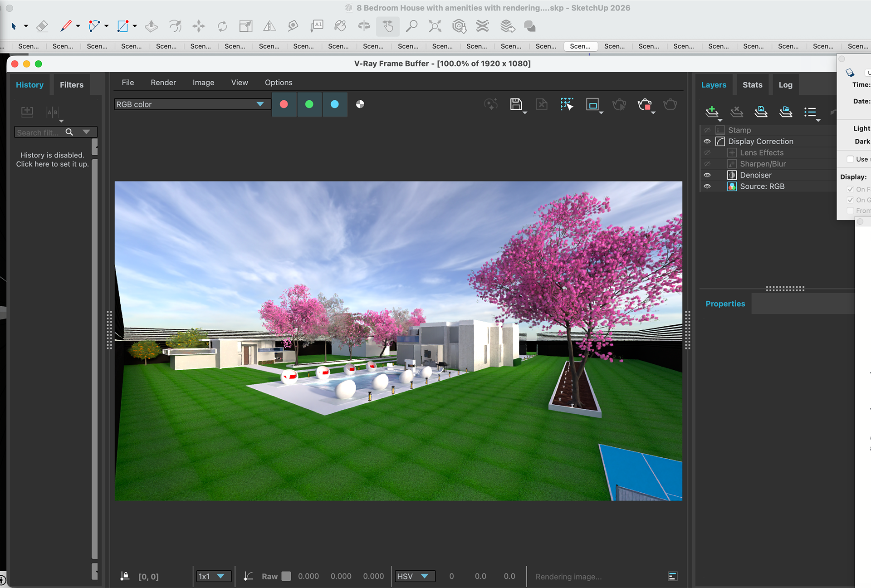This screenshot has height=588, width=871.
Task: Toggle visibility of Source: RGB layer
Action: point(707,186)
